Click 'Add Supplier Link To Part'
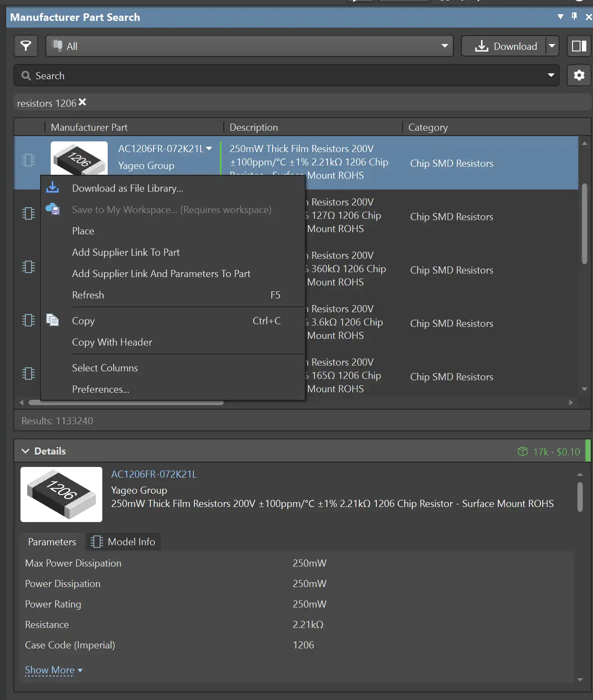The image size is (593, 700). coord(126,252)
